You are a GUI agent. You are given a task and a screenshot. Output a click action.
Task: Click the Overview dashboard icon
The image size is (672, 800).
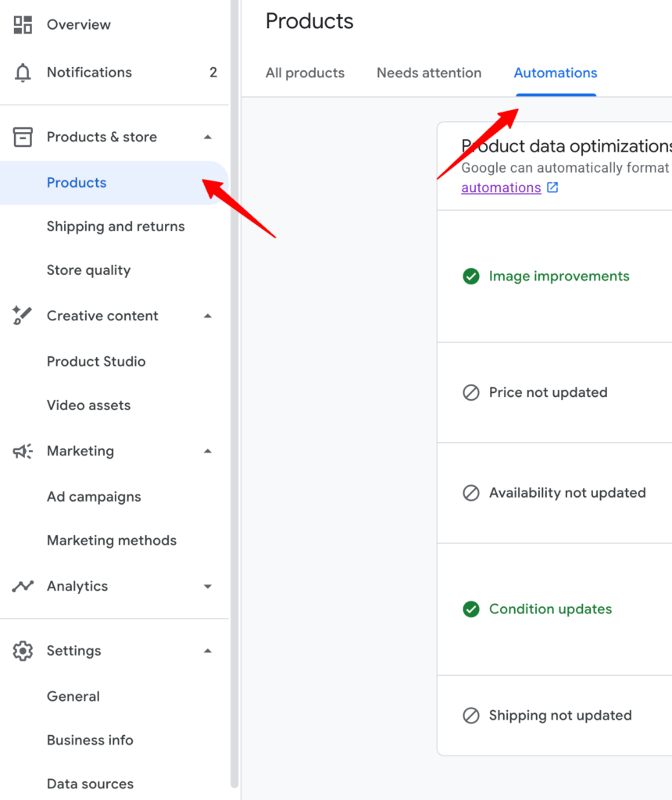tap(23, 24)
